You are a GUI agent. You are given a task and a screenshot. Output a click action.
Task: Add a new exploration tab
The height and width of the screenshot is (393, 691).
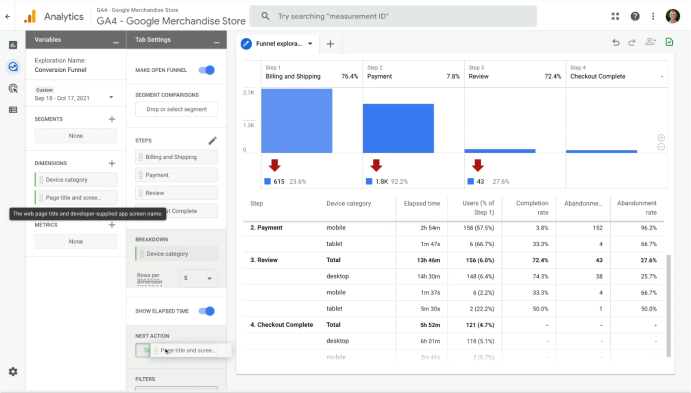(x=330, y=44)
